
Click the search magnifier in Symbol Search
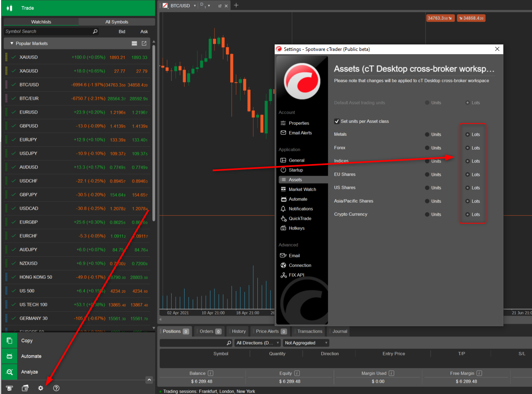point(95,32)
